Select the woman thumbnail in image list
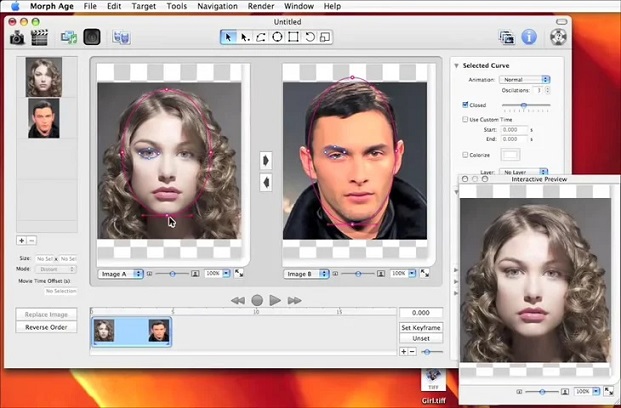This screenshot has height=408, width=621. 44,77
